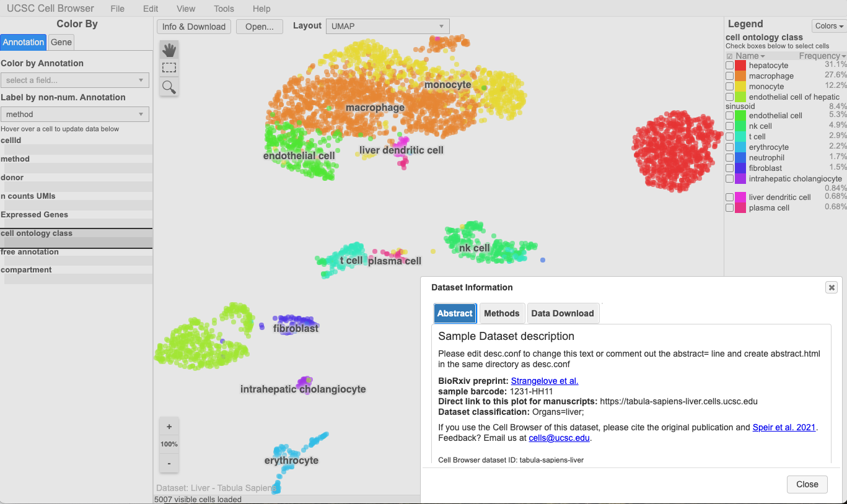Open the 'select a field...' dropdown
847x504 pixels.
(75, 80)
